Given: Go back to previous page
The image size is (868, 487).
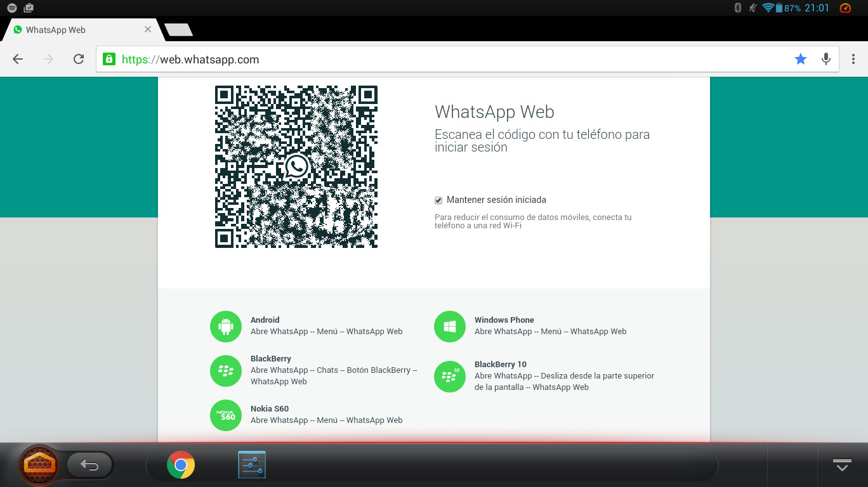Looking at the screenshot, I should pyautogui.click(x=18, y=59).
